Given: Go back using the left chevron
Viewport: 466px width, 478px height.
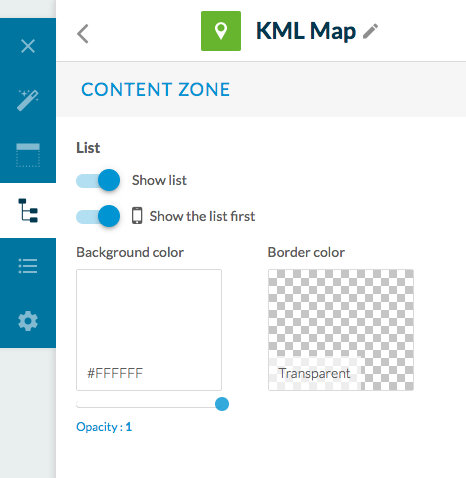Looking at the screenshot, I should 83,34.
